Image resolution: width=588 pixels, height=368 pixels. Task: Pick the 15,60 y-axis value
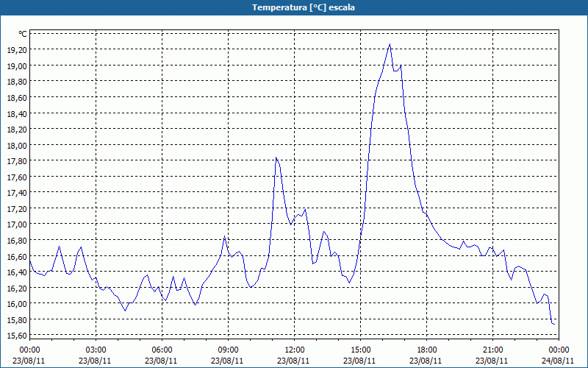(17, 336)
